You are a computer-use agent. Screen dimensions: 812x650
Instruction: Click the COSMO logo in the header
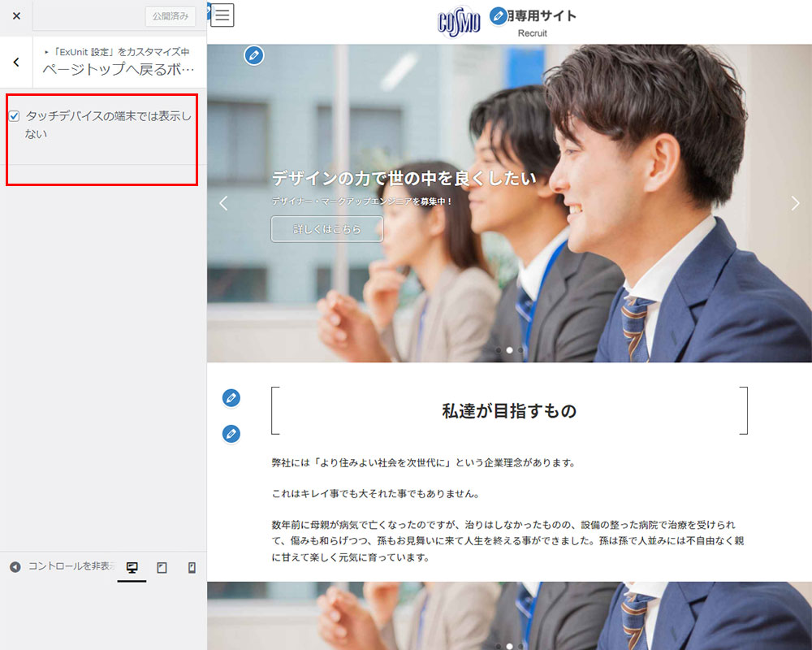pos(459,21)
